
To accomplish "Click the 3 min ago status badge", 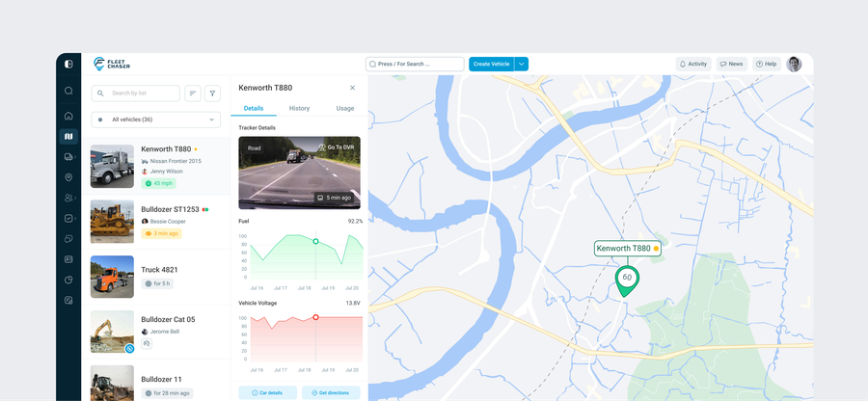I will click(x=161, y=233).
